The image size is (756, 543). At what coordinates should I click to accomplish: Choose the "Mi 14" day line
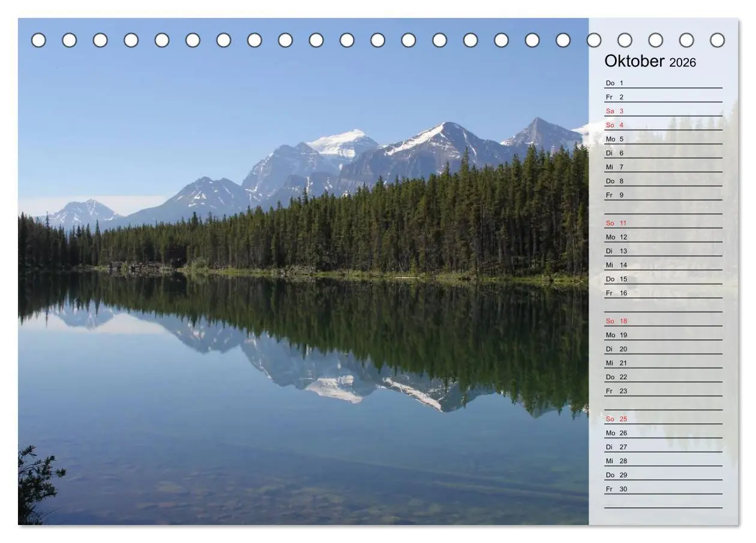[x=663, y=265]
